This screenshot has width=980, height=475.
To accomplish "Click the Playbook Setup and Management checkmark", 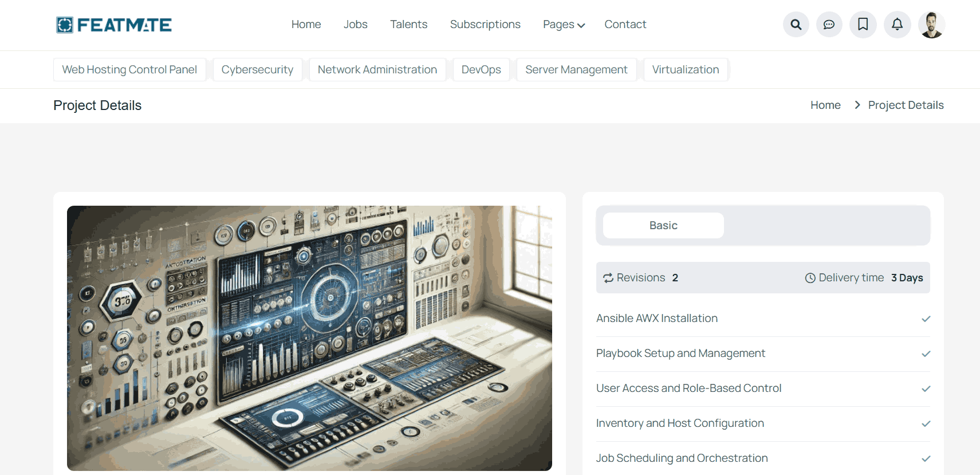I will [926, 354].
